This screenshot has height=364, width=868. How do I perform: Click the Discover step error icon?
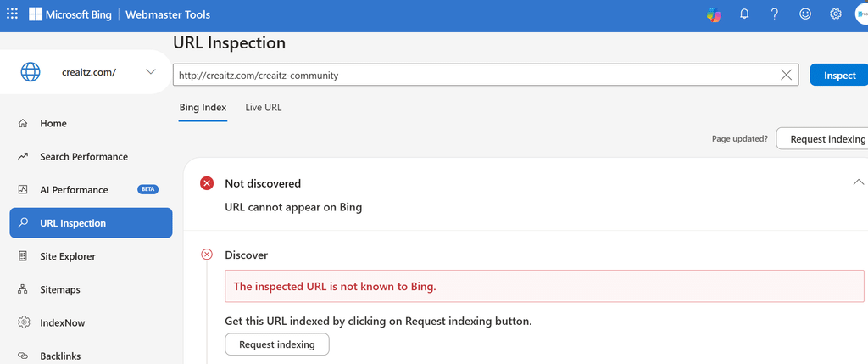point(207,255)
